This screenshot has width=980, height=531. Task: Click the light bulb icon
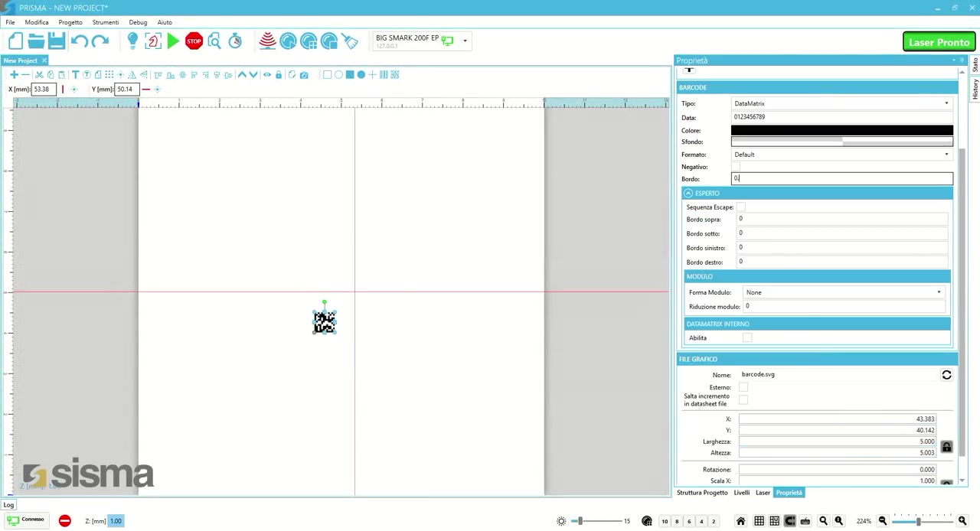(132, 41)
